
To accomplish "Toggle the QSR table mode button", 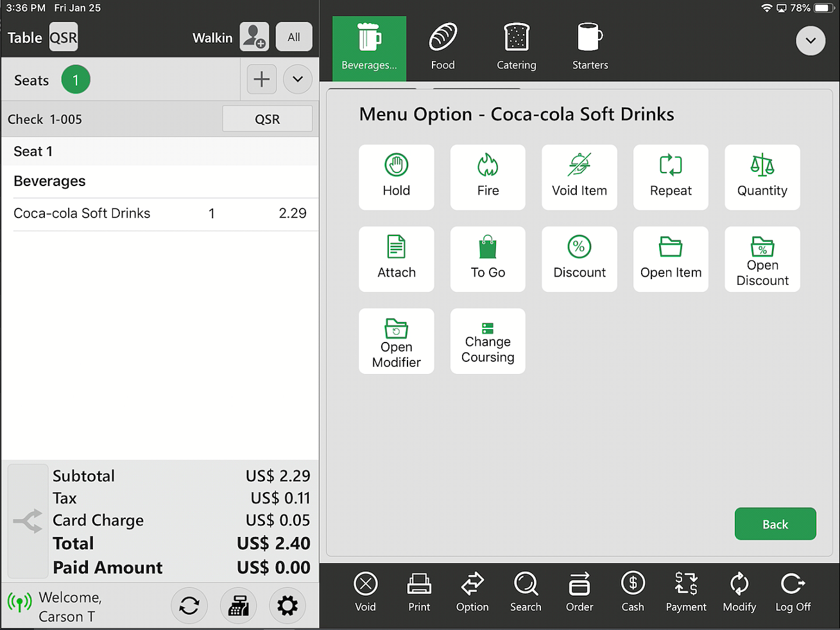I will 64,38.
